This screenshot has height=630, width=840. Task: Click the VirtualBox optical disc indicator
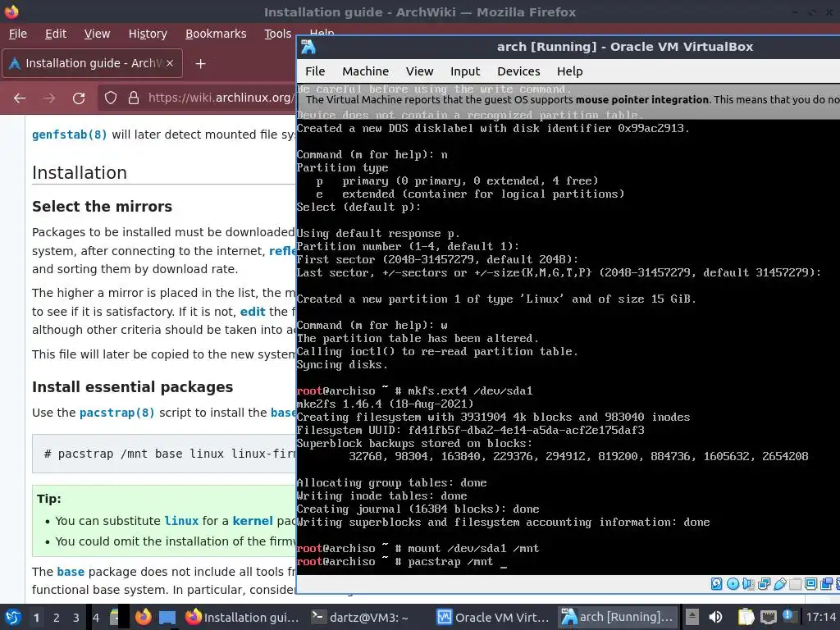click(x=733, y=584)
